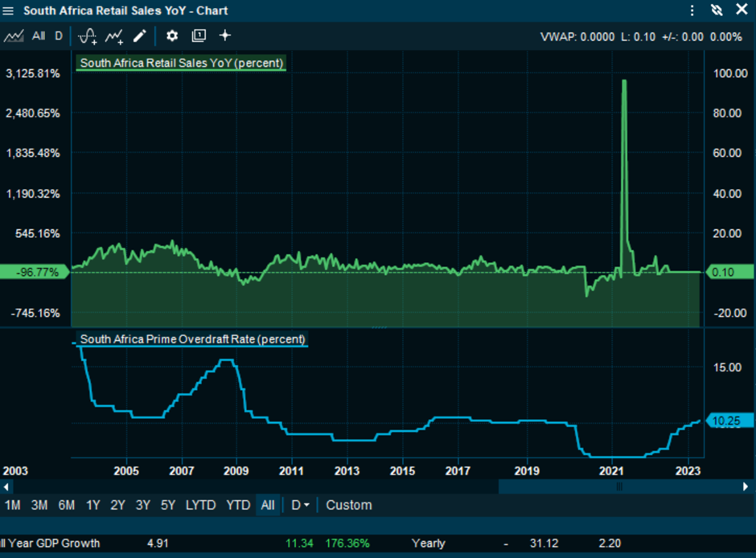This screenshot has height=558, width=756.
Task: Click the 100.00 right axis label
Action: 730,73
